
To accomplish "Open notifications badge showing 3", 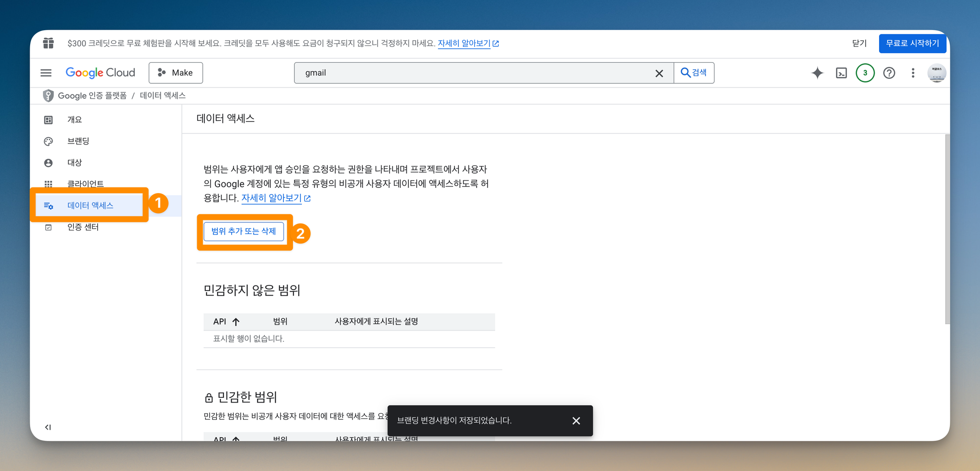I will click(865, 73).
